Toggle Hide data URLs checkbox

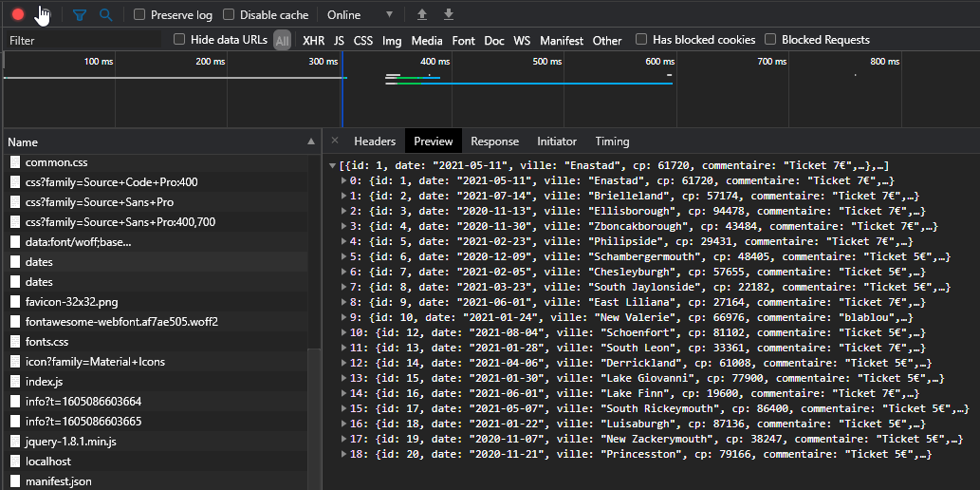coord(179,40)
